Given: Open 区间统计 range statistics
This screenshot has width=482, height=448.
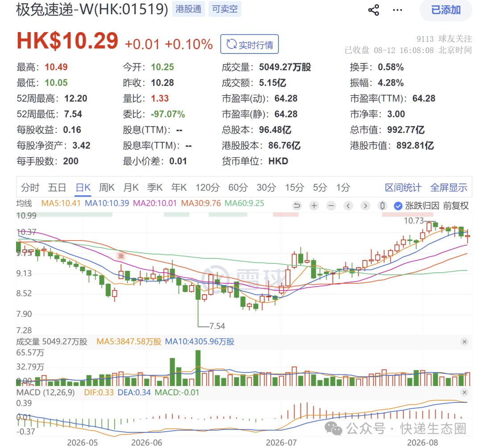Looking at the screenshot, I should 403,187.
